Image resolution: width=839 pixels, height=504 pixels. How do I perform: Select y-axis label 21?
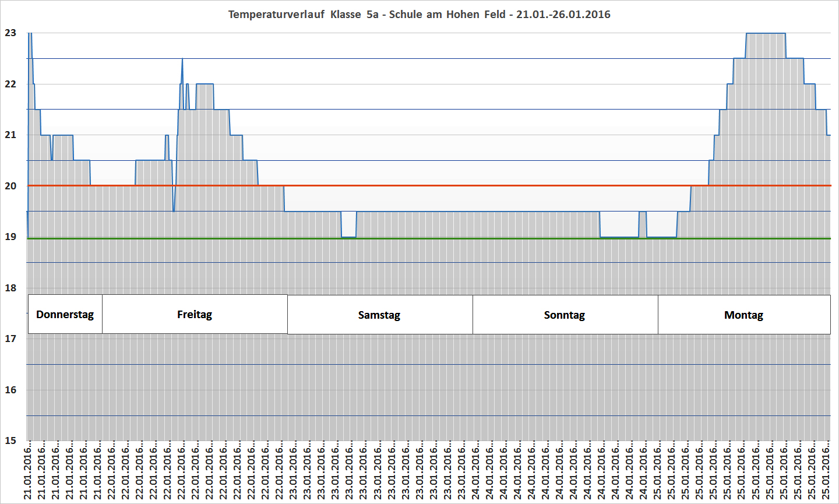click(x=10, y=135)
